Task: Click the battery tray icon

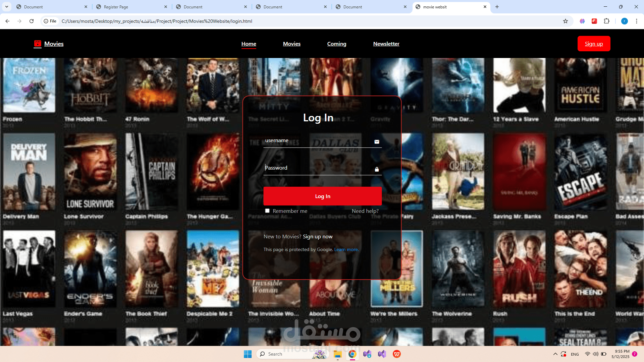Action: click(x=604, y=354)
